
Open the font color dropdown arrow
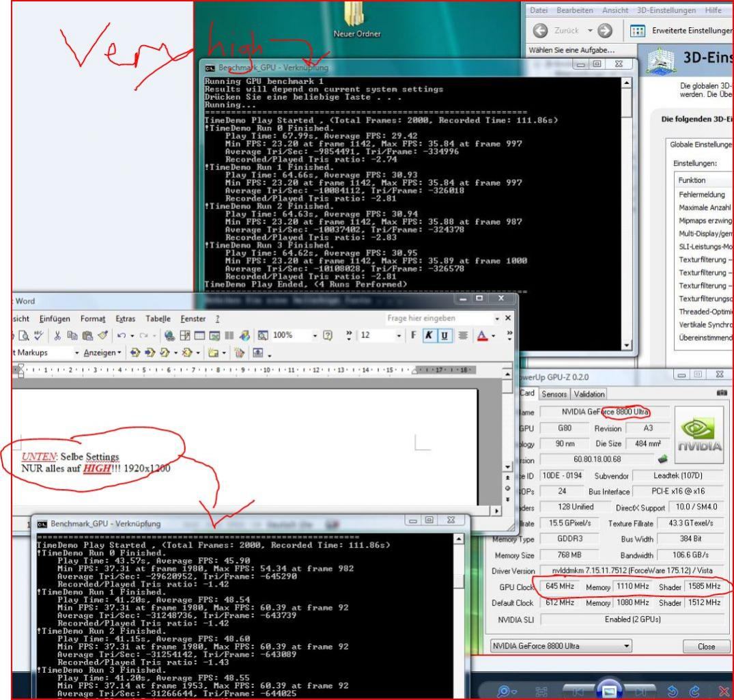(x=494, y=336)
